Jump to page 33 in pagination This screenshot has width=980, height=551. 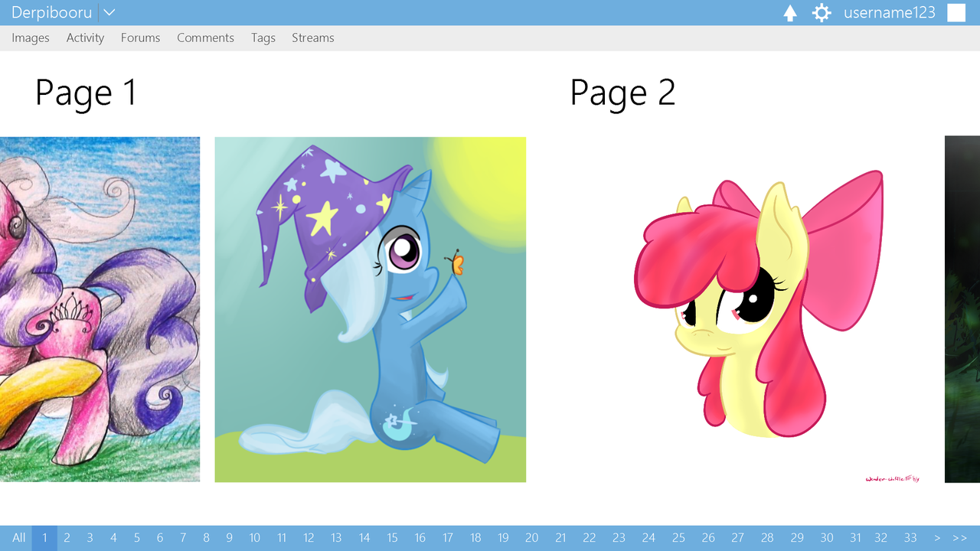[910, 537]
